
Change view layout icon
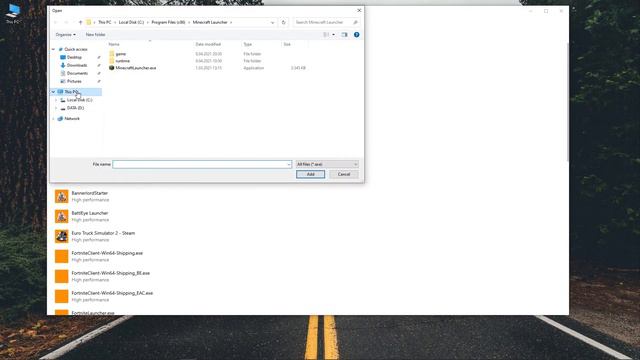326,35
